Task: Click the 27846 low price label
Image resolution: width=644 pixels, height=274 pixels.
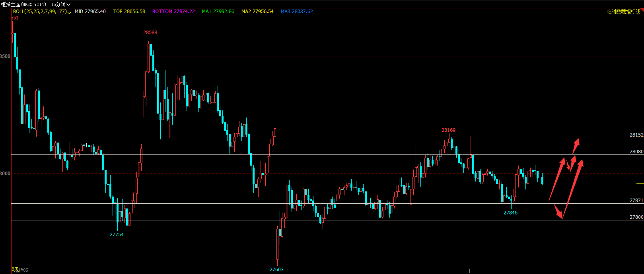Action: pyautogui.click(x=510, y=213)
